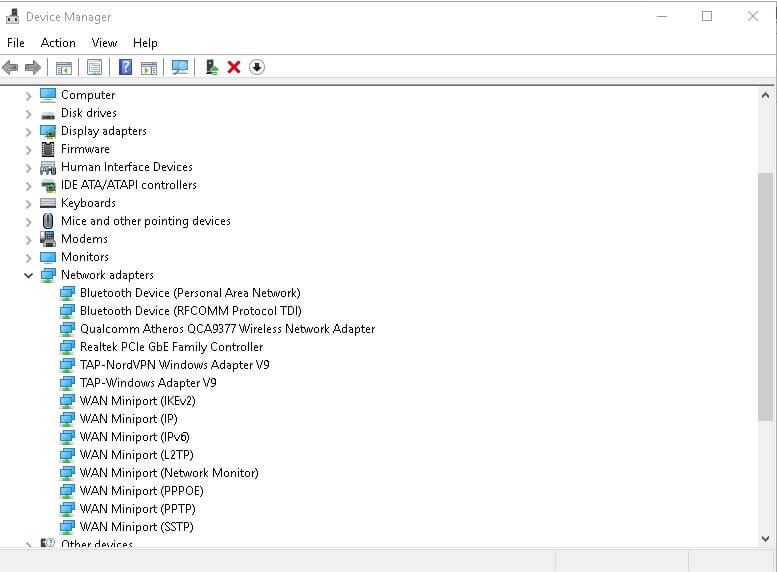Select TAP-Windows Adapter V9 entry
This screenshot has width=777, height=572.
pyautogui.click(x=148, y=383)
